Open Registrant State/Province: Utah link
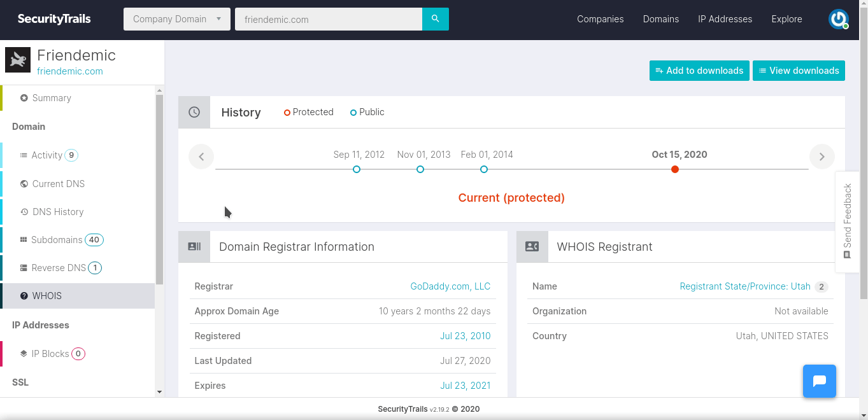 click(x=745, y=286)
